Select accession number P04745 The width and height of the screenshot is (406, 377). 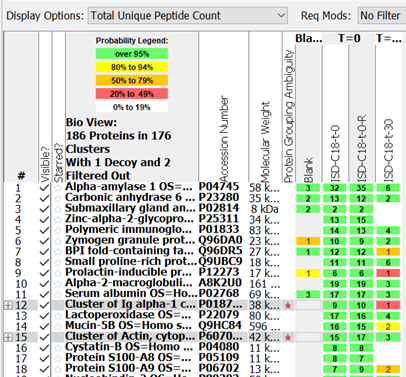tap(219, 187)
